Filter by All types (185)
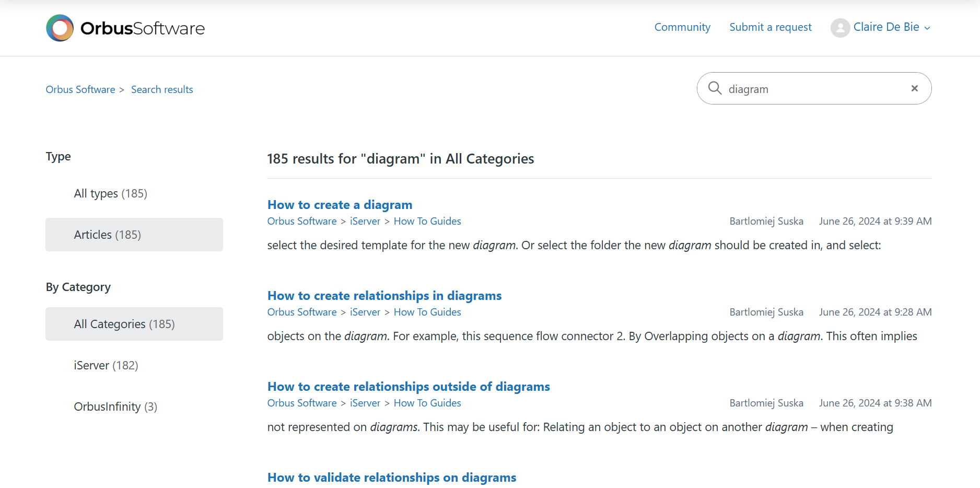Image resolution: width=980 pixels, height=488 pixels. [x=111, y=193]
